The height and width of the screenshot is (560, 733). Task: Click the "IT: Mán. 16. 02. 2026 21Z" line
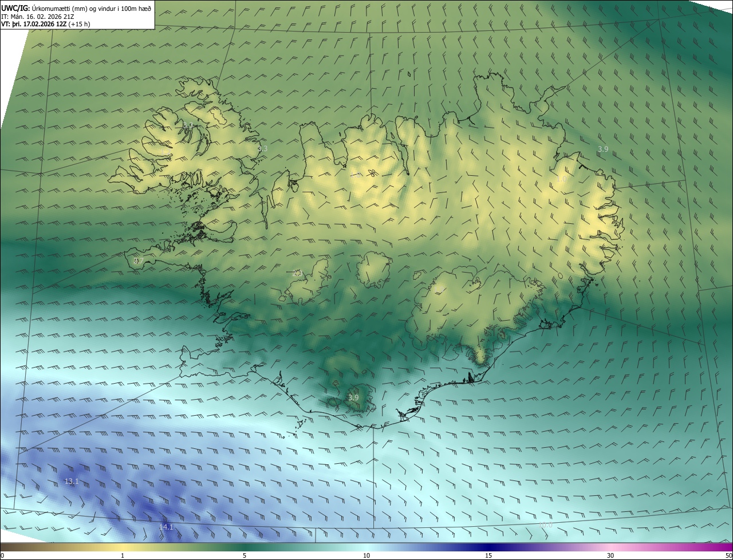(x=37, y=16)
